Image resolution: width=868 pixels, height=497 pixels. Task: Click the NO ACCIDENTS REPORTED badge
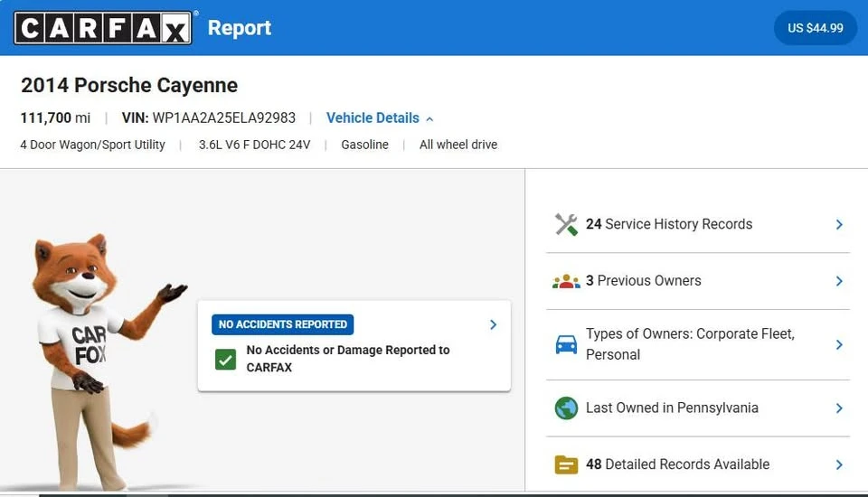tap(282, 324)
